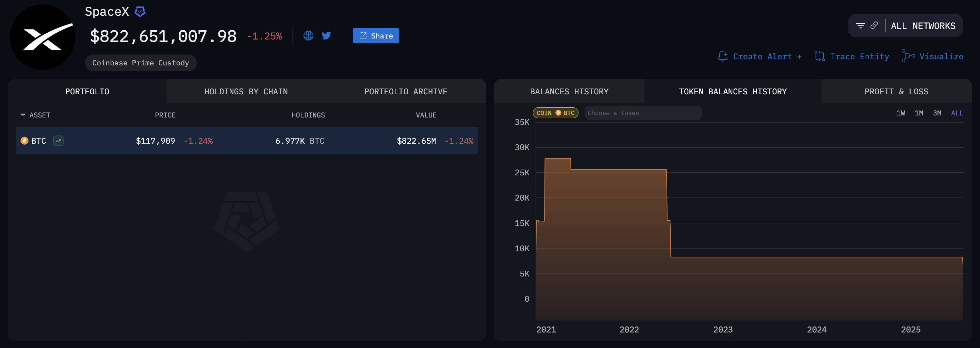Click the 2025 label on chart axis
The width and height of the screenshot is (980, 348).
(x=911, y=330)
